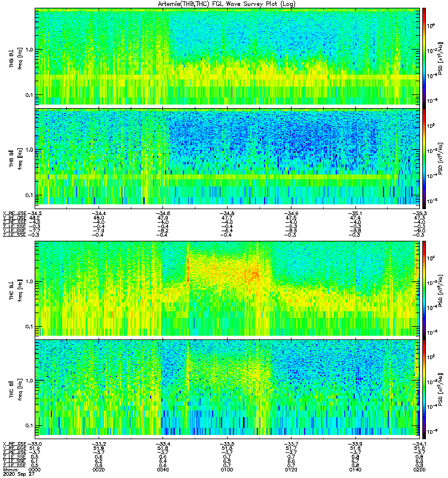Click the '0.1' frequency tick on THC B⊥ panel
The image size is (448, 478).
coord(29,326)
